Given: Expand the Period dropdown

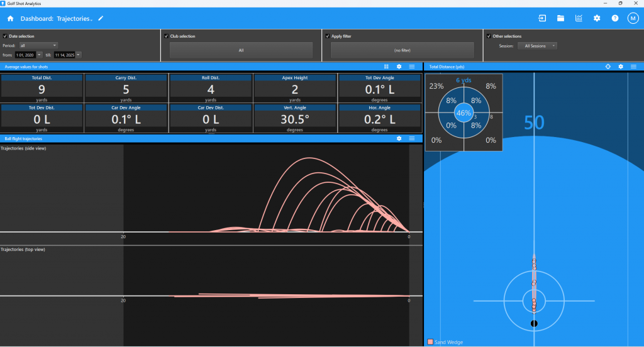Looking at the screenshot, I should click(38, 45).
